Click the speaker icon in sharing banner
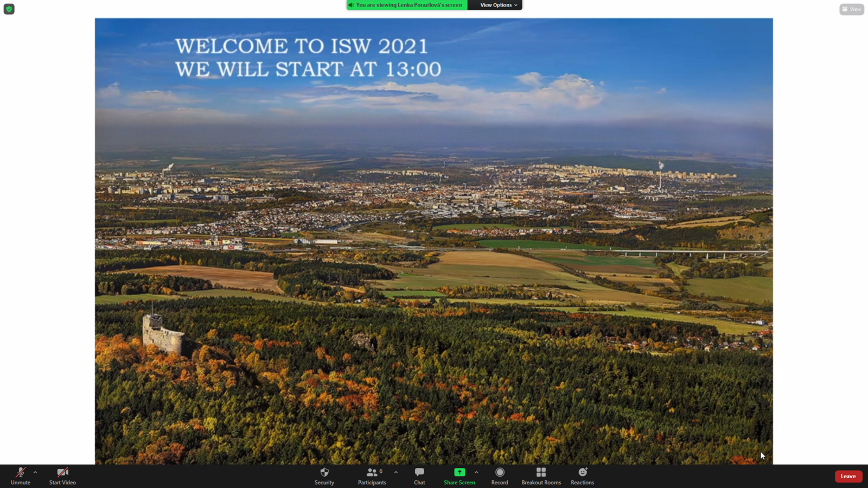The width and height of the screenshot is (868, 488). point(351,5)
